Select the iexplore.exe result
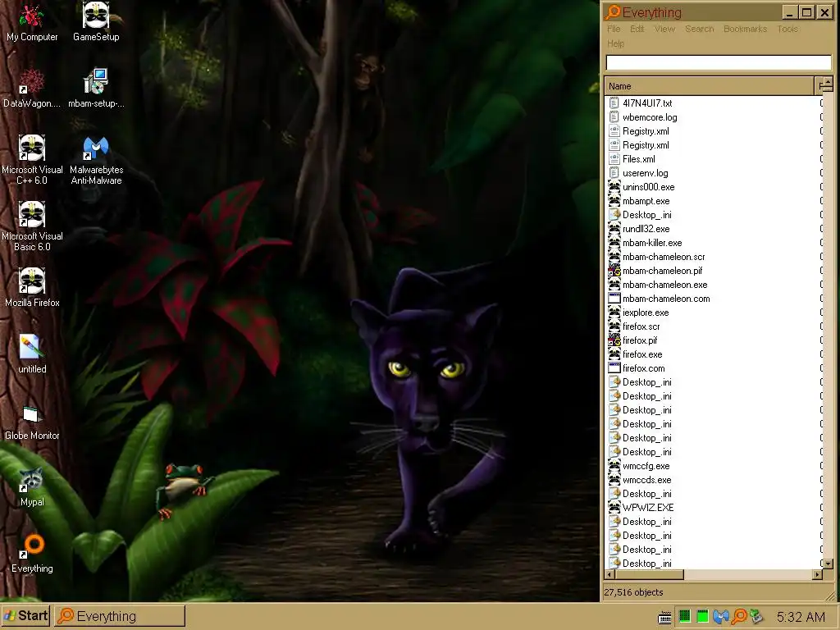 (646, 313)
